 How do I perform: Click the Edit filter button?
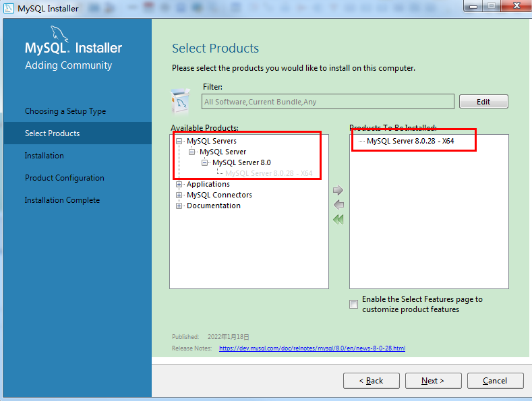tap(483, 102)
